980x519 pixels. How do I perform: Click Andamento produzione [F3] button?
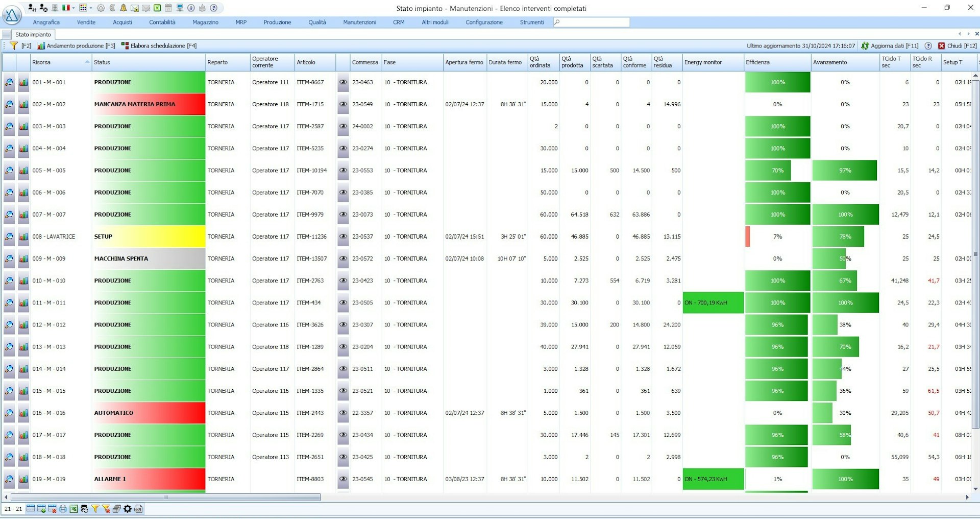[x=76, y=46]
